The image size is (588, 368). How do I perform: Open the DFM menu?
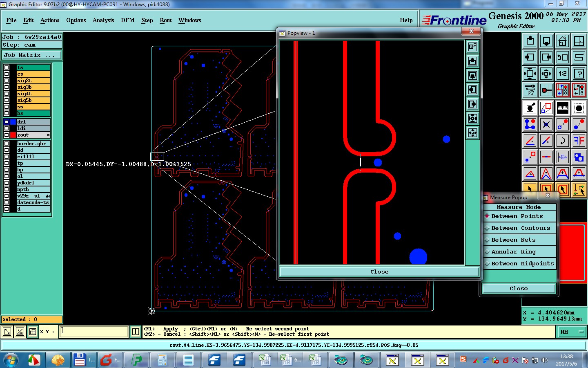click(x=128, y=20)
